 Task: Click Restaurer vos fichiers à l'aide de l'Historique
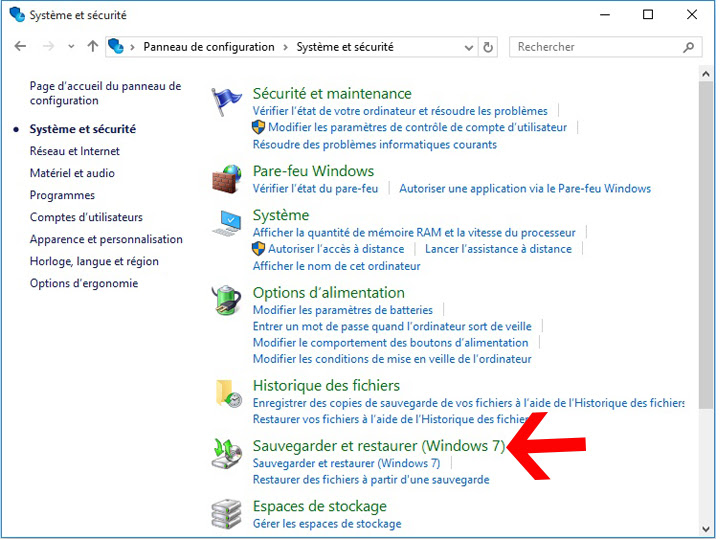[x=390, y=419]
